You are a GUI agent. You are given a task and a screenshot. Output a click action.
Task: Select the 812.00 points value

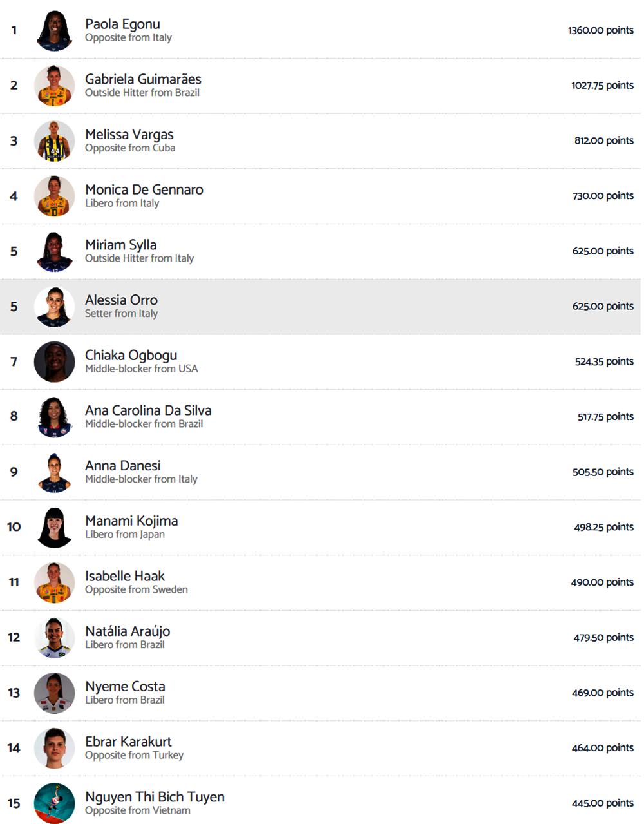tap(603, 140)
